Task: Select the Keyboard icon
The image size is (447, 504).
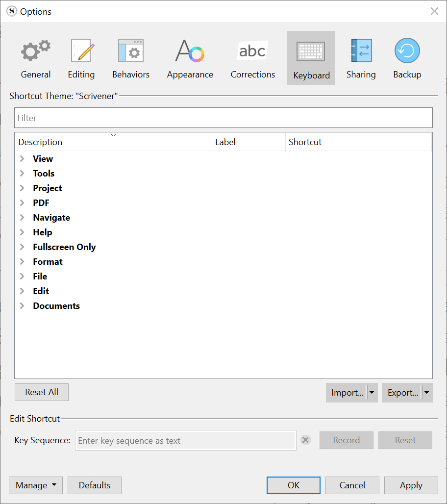Action: [x=311, y=58]
